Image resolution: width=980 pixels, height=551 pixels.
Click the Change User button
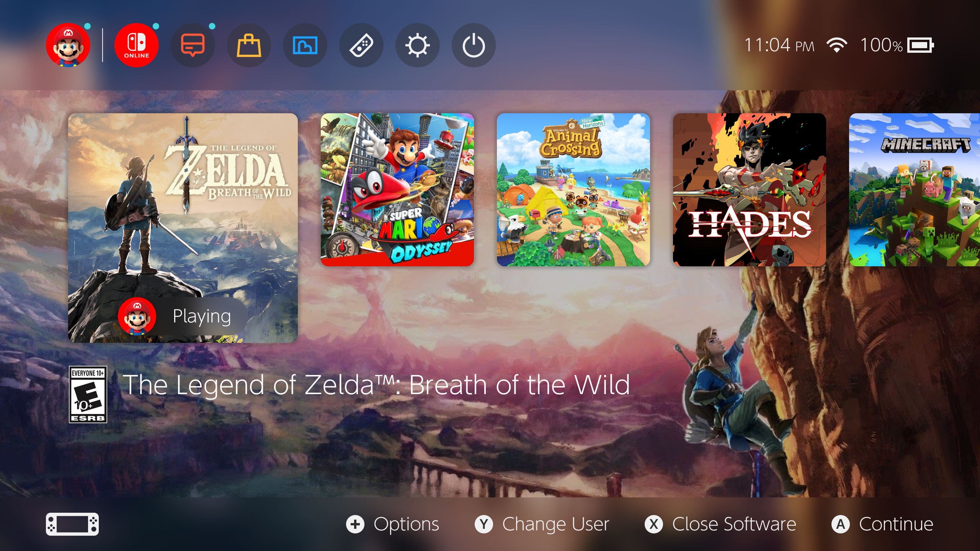[542, 524]
